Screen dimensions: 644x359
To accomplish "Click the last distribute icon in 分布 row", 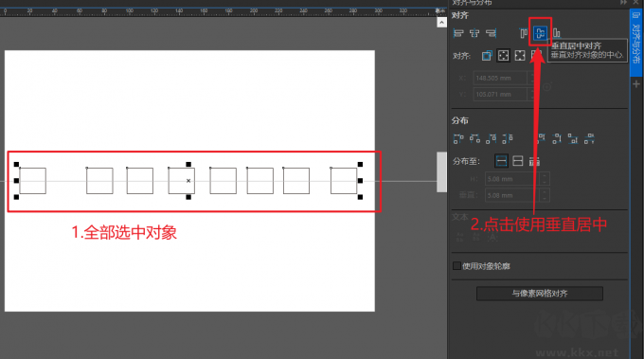I will (589, 139).
